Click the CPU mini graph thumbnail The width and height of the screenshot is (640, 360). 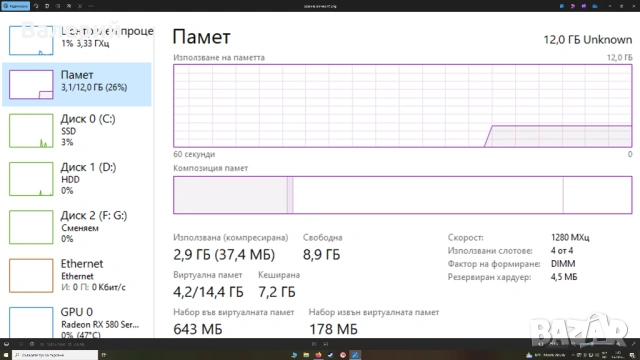click(x=31, y=40)
